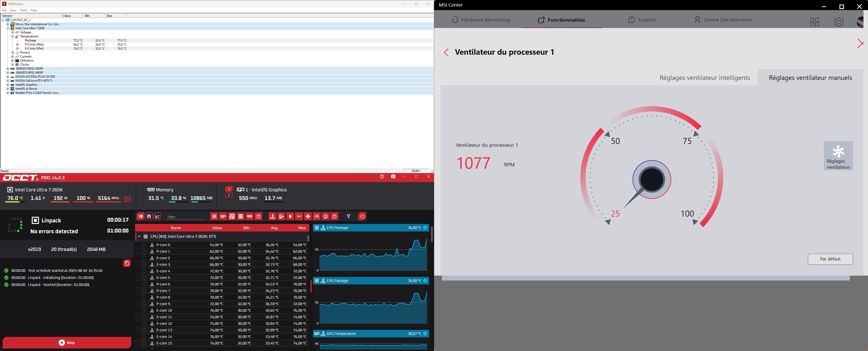Switch to Réglages ventilateur intelligents tab
868x351 pixels.
(705, 78)
